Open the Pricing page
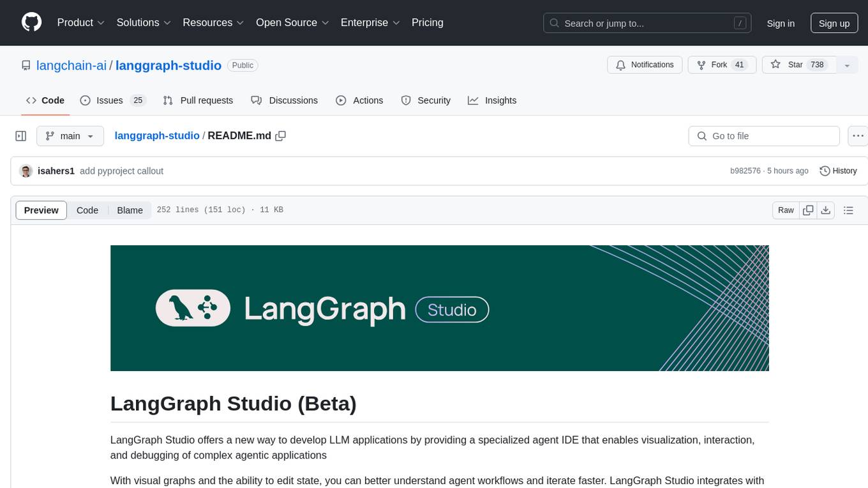Image resolution: width=868 pixels, height=488 pixels. pos(428,22)
